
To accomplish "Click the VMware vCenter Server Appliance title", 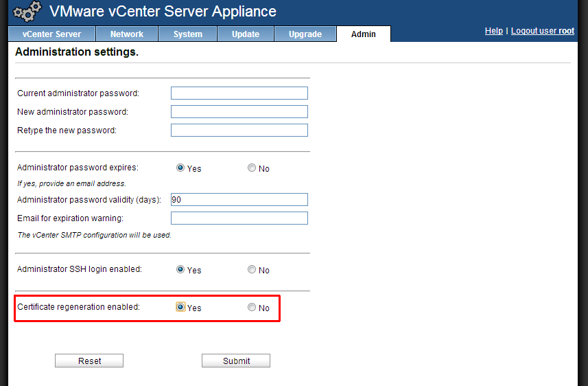I will click(x=163, y=11).
